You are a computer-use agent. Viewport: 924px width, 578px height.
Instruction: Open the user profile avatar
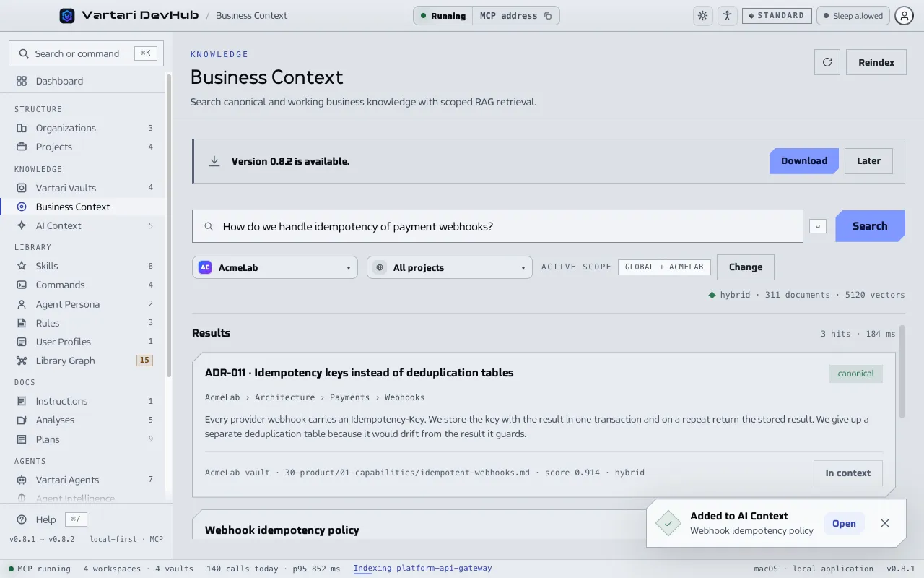tap(904, 15)
